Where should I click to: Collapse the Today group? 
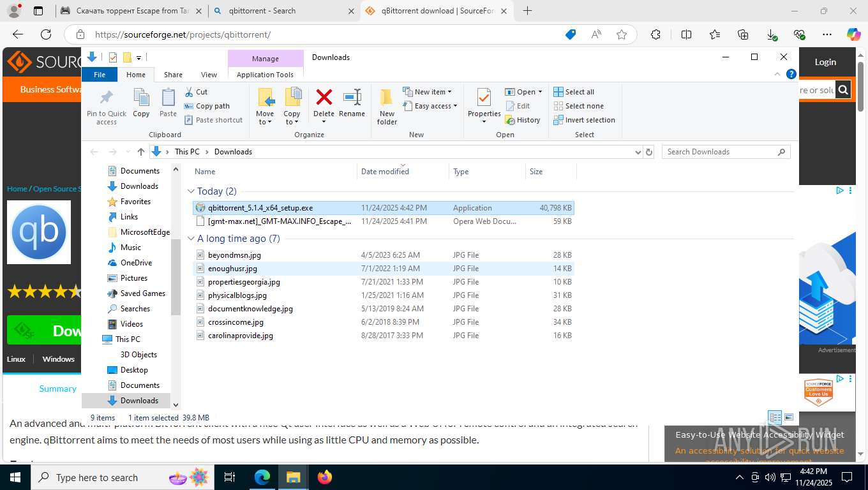[x=191, y=191]
